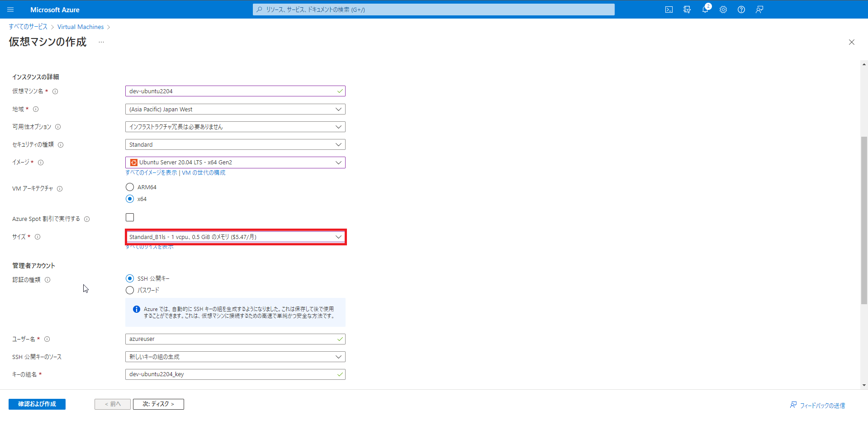This screenshot has height=421, width=868.
Task: Open VM の世代の構成 link
Action: 204,172
